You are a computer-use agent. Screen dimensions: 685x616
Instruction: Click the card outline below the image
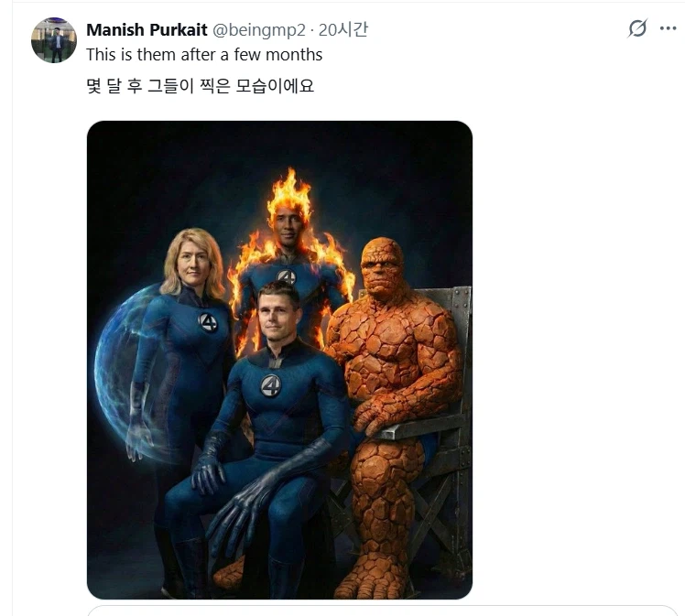[x=383, y=611]
